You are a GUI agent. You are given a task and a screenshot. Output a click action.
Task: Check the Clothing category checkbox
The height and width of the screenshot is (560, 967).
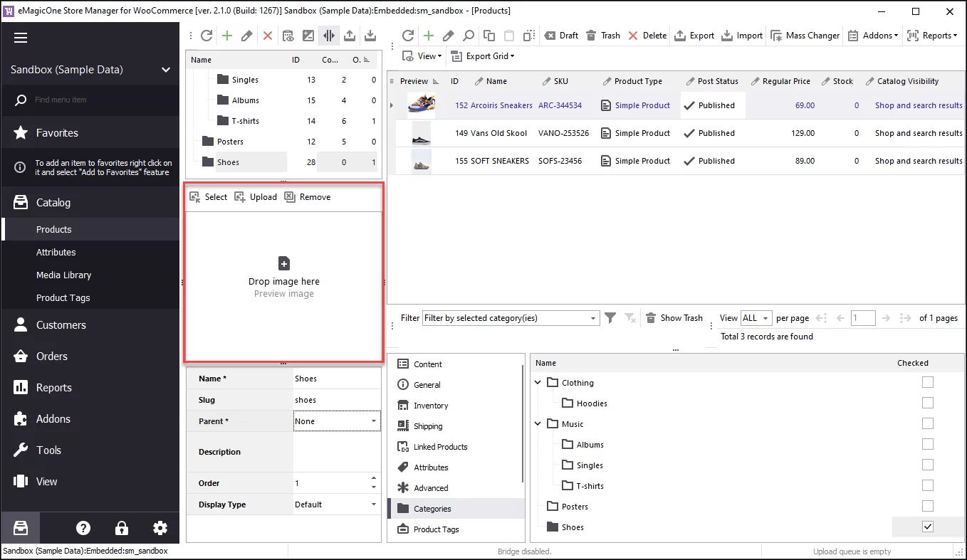point(927,382)
